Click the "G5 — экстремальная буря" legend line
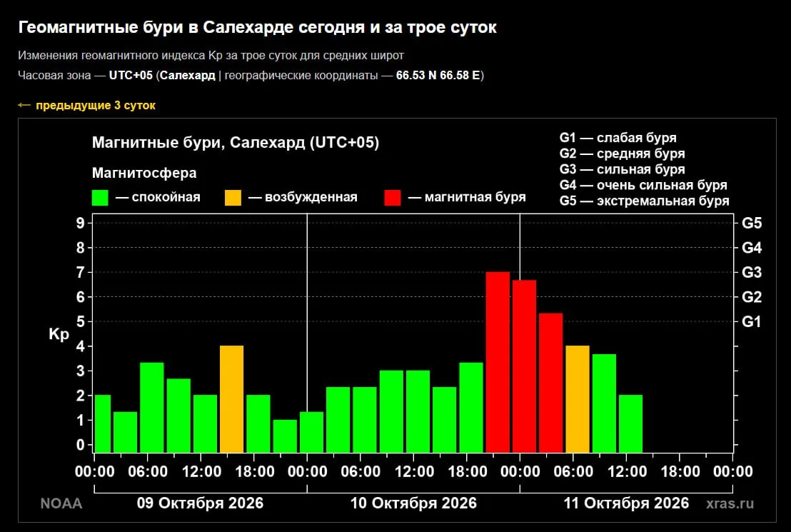The width and height of the screenshot is (791, 532). 644,201
